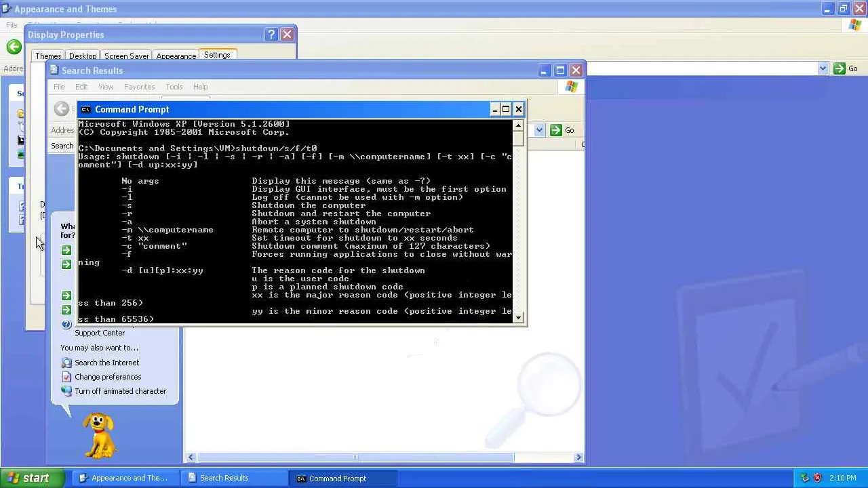868x488 pixels.
Task: Click Turn off animated character link
Action: [120, 391]
